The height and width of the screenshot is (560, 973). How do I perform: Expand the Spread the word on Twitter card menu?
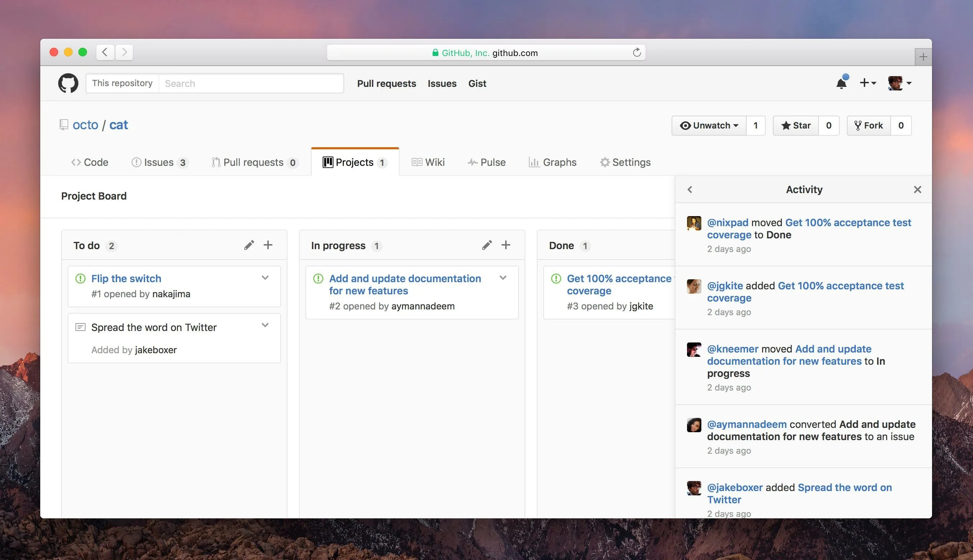[x=265, y=325]
